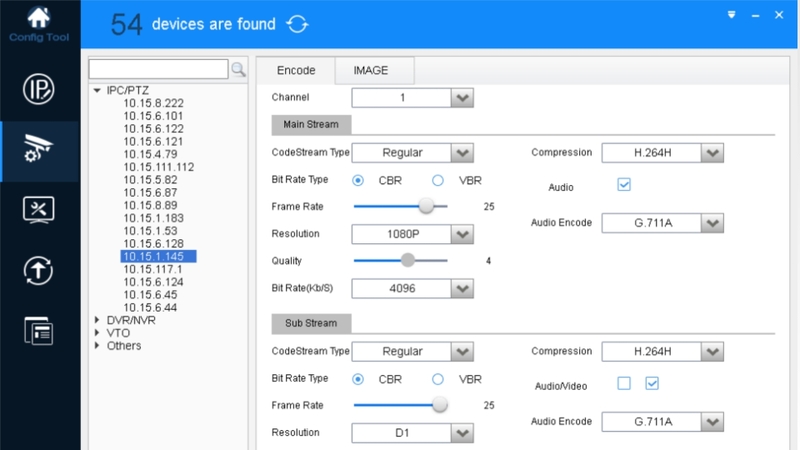
Task: Toggle the Main Stream Audio checkbox
Action: [624, 184]
